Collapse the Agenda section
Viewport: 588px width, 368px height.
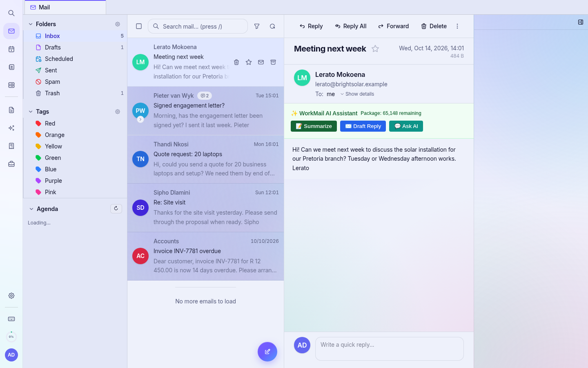pyautogui.click(x=31, y=209)
